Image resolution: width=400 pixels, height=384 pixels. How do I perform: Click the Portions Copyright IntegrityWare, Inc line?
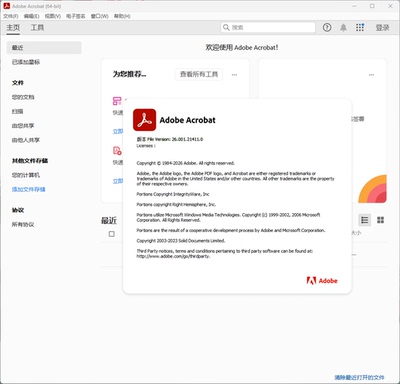173,194
